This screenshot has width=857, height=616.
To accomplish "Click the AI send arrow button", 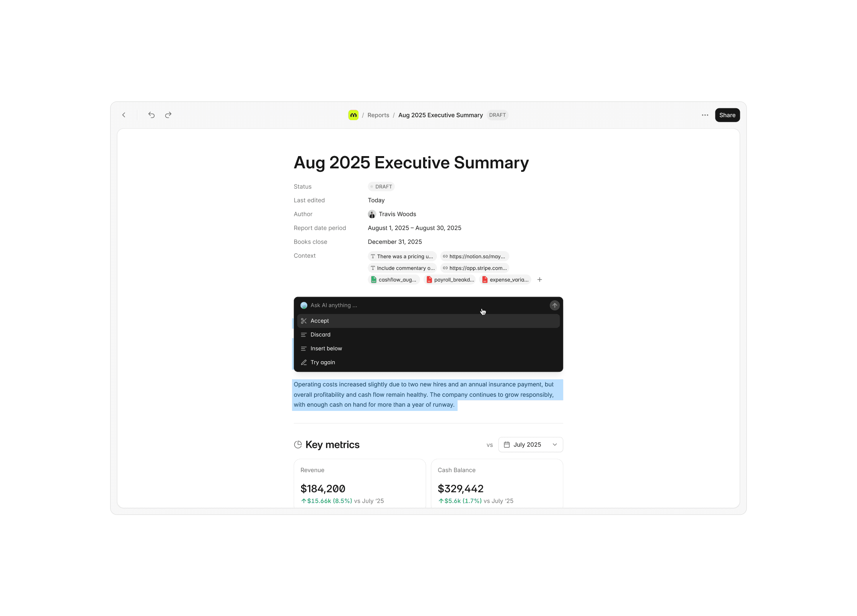I will click(x=554, y=305).
